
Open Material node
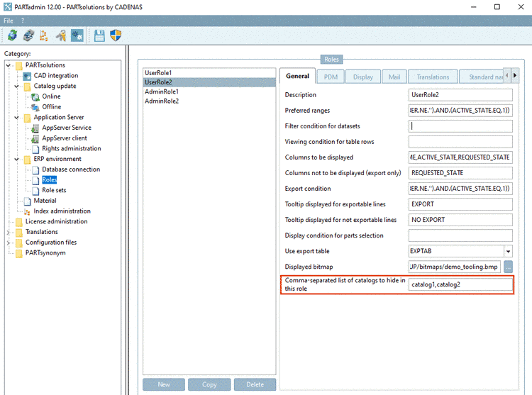click(45, 201)
